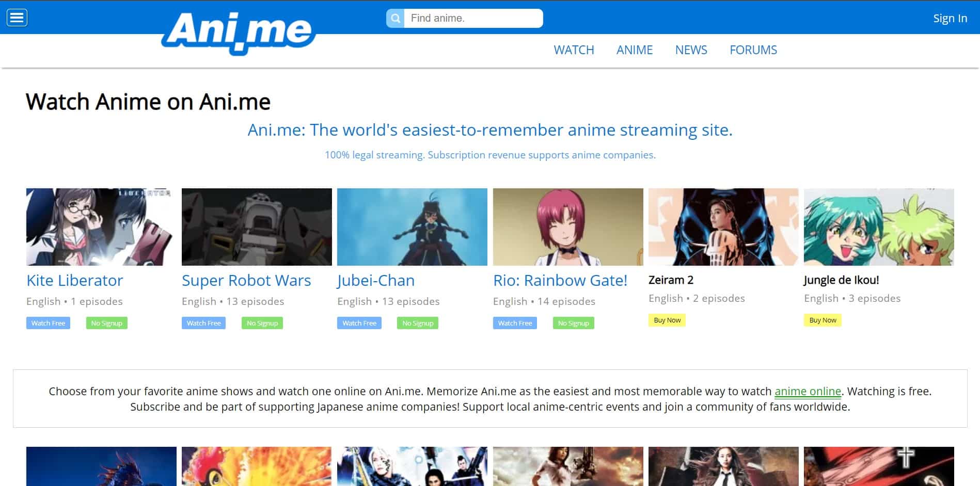980x486 pixels.
Task: Select Watch Free under Super Robot Wars
Action: click(203, 323)
